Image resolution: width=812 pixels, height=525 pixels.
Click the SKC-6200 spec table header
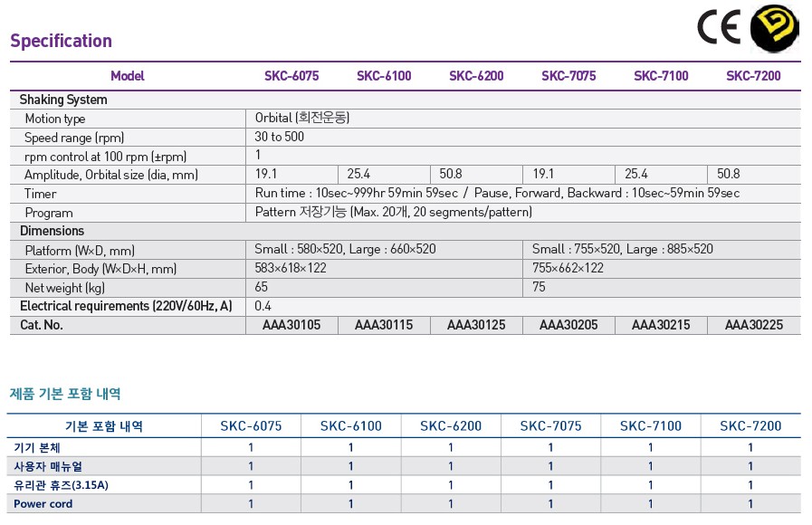[476, 76]
